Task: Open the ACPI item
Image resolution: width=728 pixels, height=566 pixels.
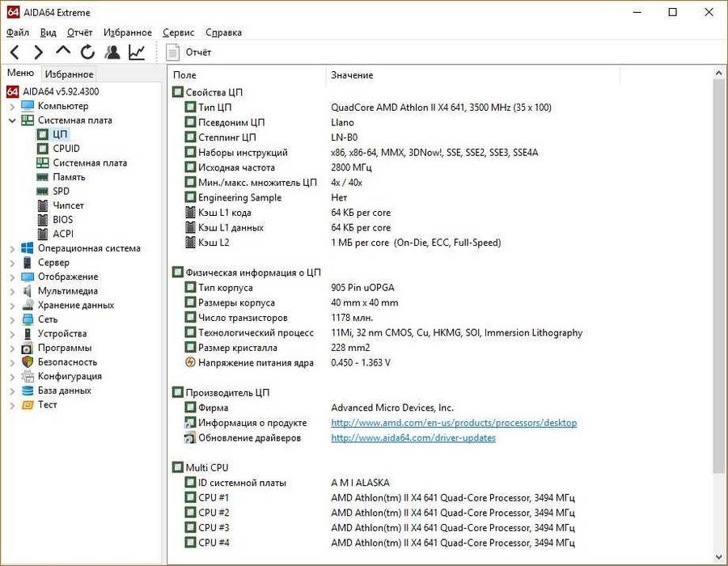Action: 63,234
